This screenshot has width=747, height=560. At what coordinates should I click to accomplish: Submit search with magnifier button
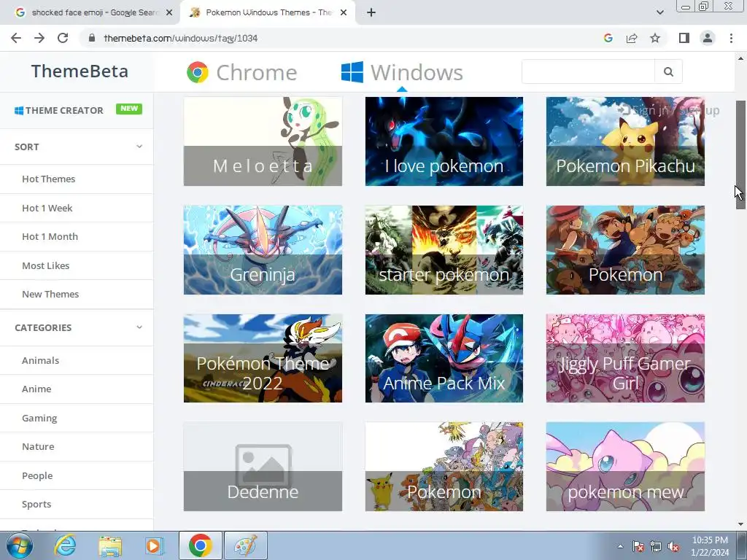[668, 71]
